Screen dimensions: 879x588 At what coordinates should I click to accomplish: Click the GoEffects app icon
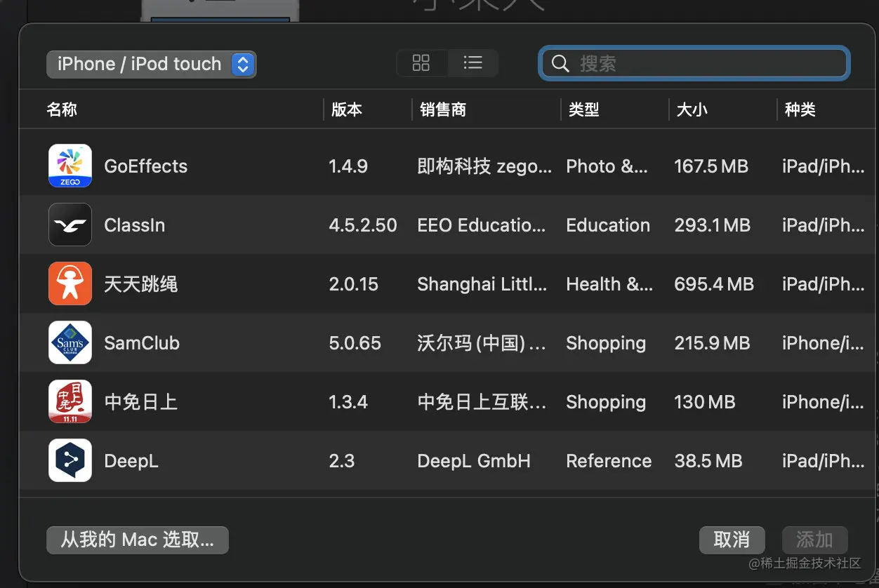coord(70,166)
